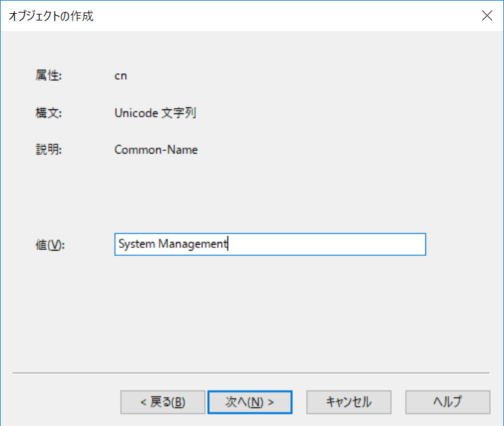Viewport: 504px width, 426px height.
Task: Click the 値(V): label
Action: coord(50,245)
